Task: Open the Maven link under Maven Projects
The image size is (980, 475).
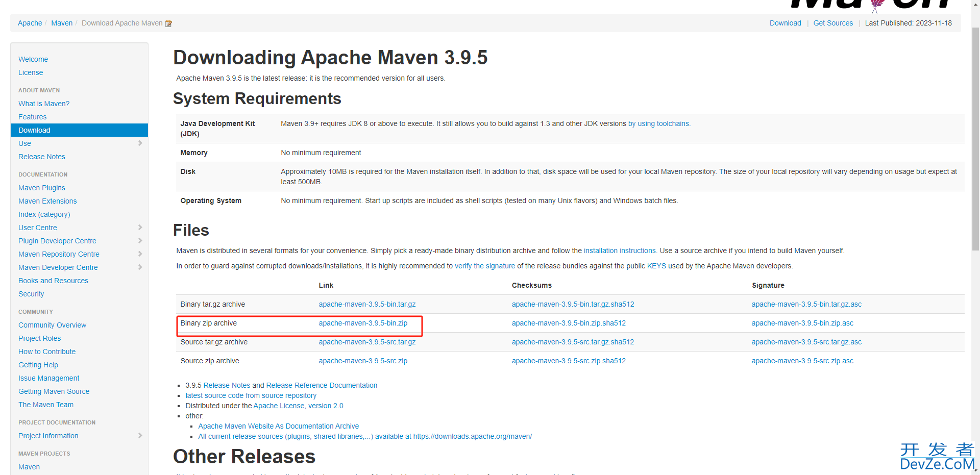Action: coord(29,467)
